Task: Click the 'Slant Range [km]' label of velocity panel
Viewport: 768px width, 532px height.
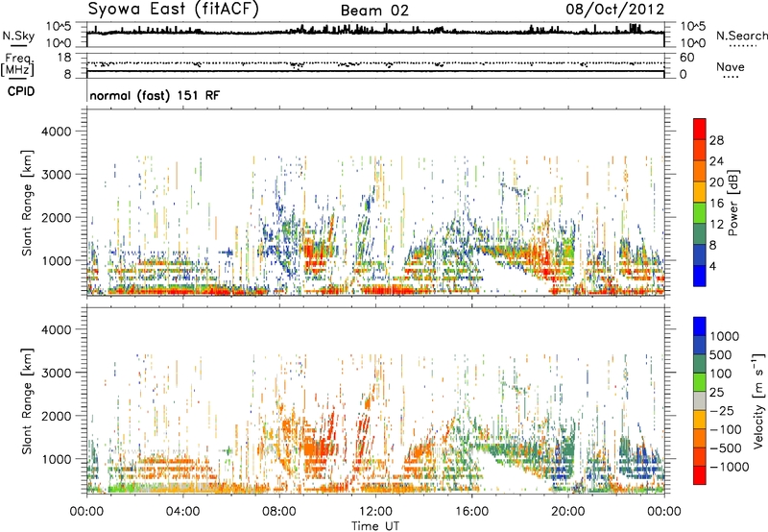Action: coord(27,401)
